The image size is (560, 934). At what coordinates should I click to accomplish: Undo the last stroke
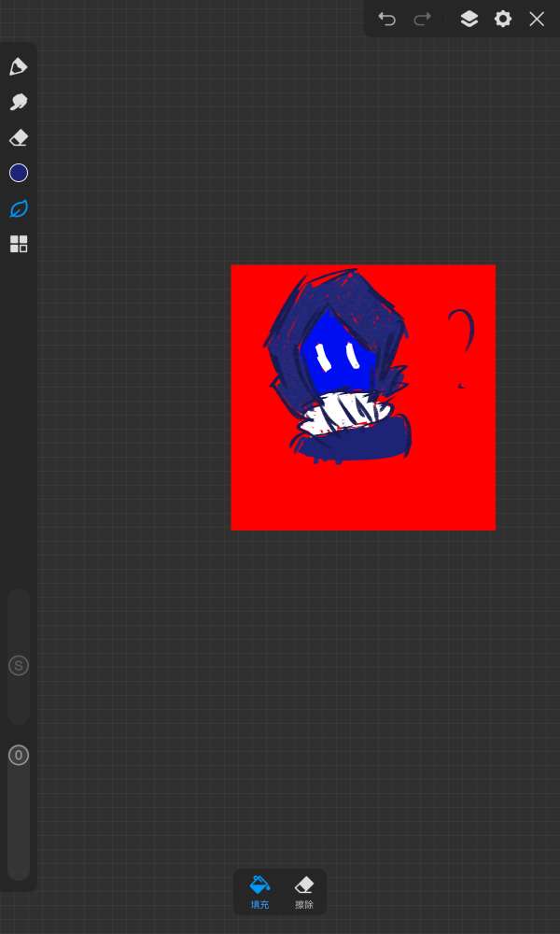point(386,19)
